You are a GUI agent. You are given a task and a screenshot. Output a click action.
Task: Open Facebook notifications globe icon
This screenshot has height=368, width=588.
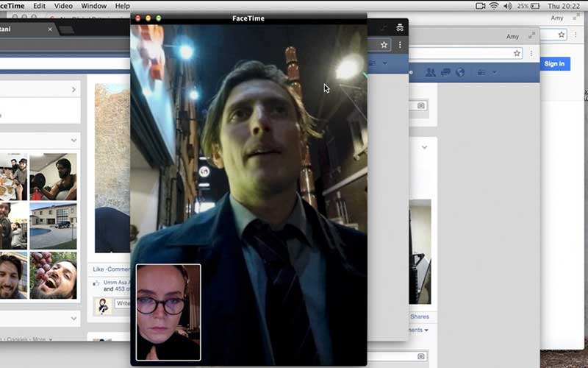coord(460,72)
